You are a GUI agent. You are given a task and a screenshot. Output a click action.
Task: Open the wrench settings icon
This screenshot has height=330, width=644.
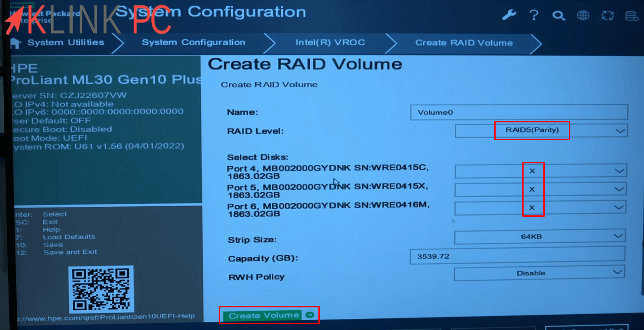pos(509,15)
